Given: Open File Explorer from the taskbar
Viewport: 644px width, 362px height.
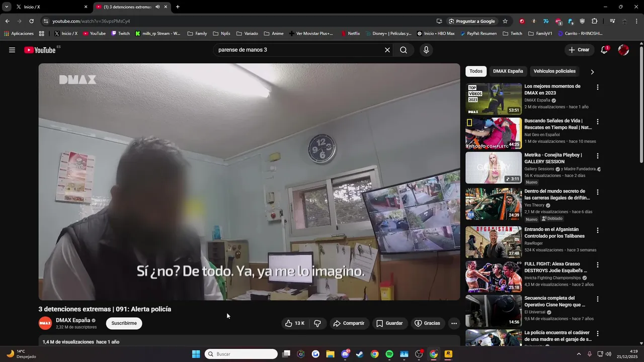Looking at the screenshot, I should click(x=330, y=354).
